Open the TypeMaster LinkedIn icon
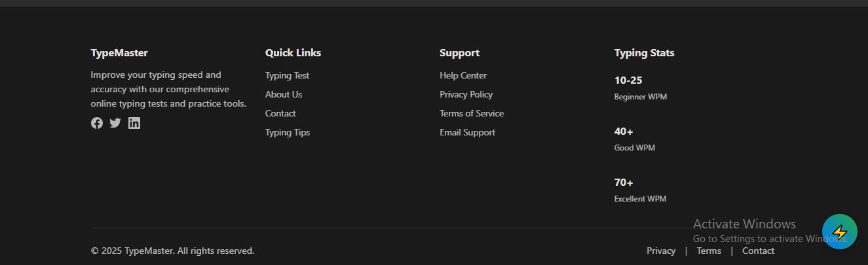Image resolution: width=868 pixels, height=265 pixels. pos(134,123)
